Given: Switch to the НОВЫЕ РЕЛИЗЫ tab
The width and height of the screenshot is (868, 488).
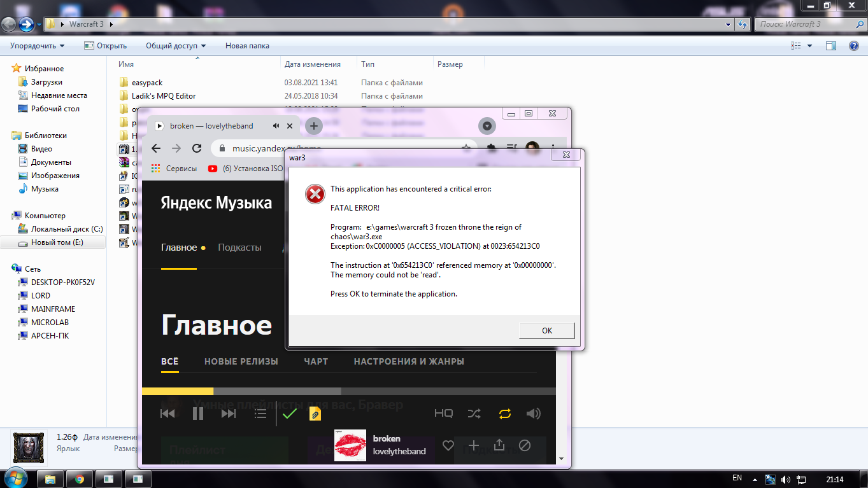Looking at the screenshot, I should [241, 361].
